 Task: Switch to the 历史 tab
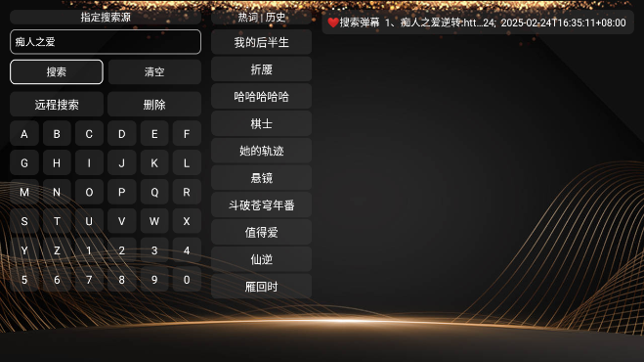click(276, 18)
